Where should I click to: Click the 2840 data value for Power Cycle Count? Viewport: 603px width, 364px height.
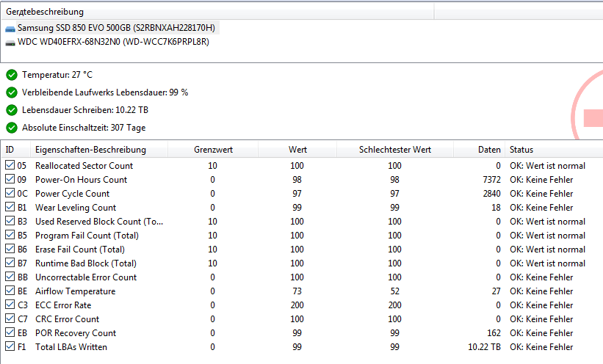492,193
